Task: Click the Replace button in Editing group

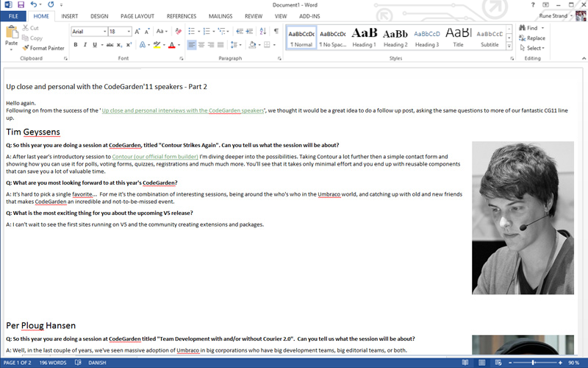Action: 532,38
